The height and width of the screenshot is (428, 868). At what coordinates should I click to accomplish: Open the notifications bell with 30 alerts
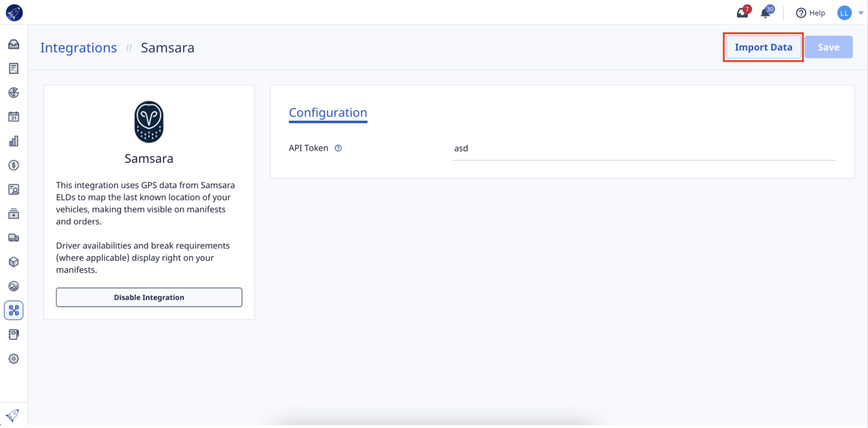766,12
